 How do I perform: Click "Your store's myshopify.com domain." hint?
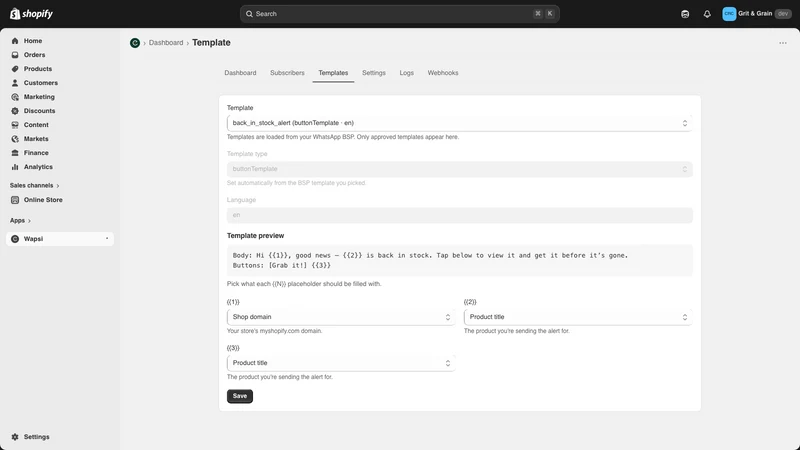point(274,331)
